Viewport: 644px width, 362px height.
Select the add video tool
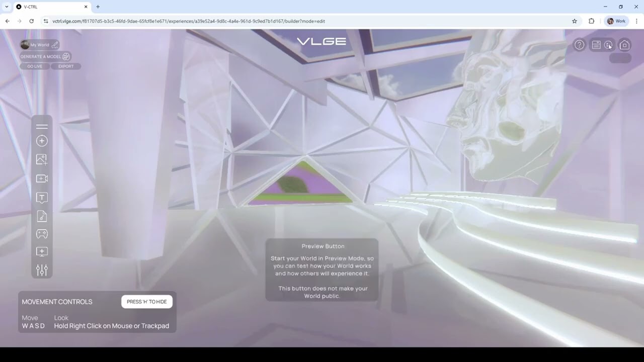(42, 178)
